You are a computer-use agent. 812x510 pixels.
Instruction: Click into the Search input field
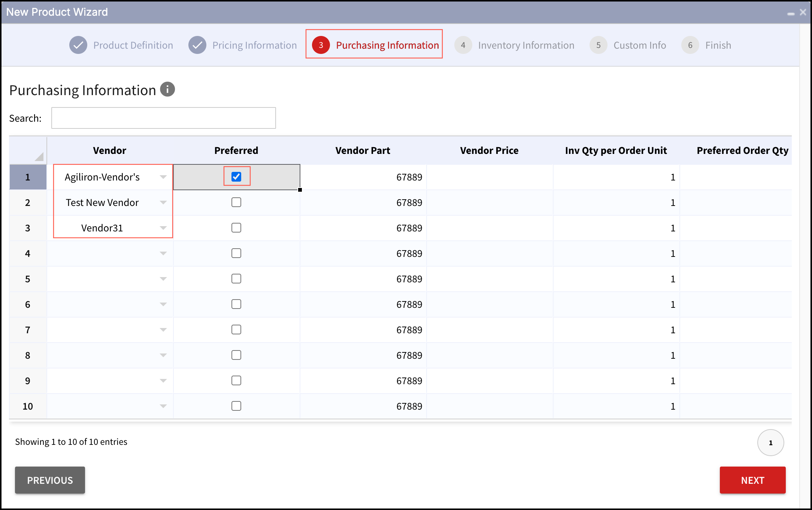pos(164,118)
